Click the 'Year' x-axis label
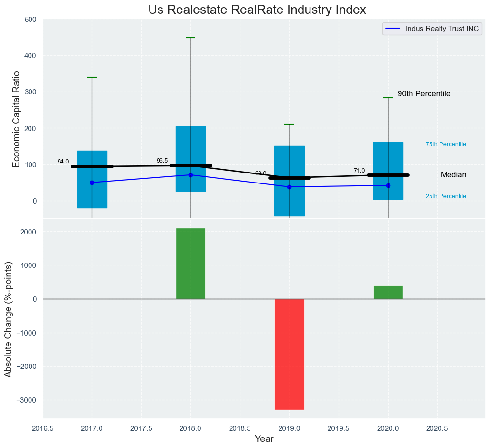This screenshot has width=490, height=448. coord(264,439)
